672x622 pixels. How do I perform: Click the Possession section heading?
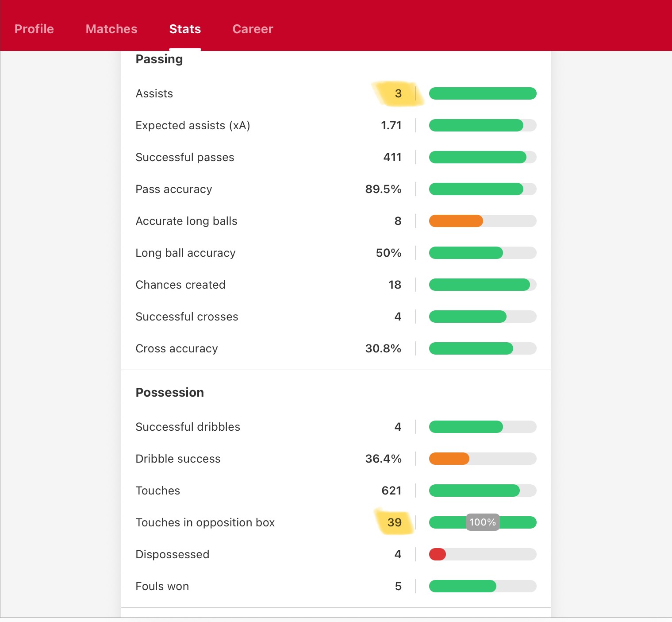click(x=170, y=392)
